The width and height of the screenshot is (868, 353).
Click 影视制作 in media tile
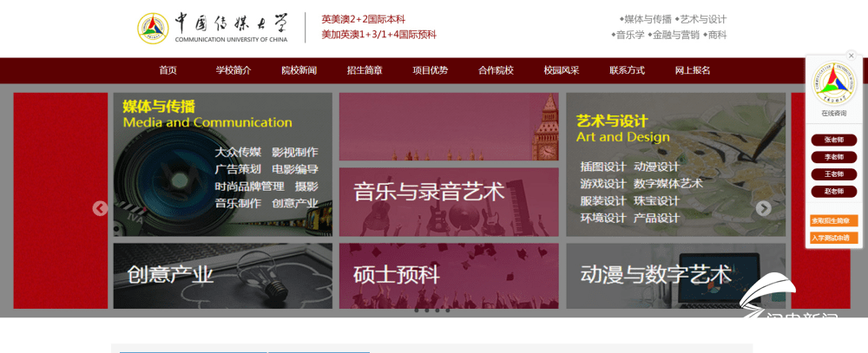tap(295, 152)
